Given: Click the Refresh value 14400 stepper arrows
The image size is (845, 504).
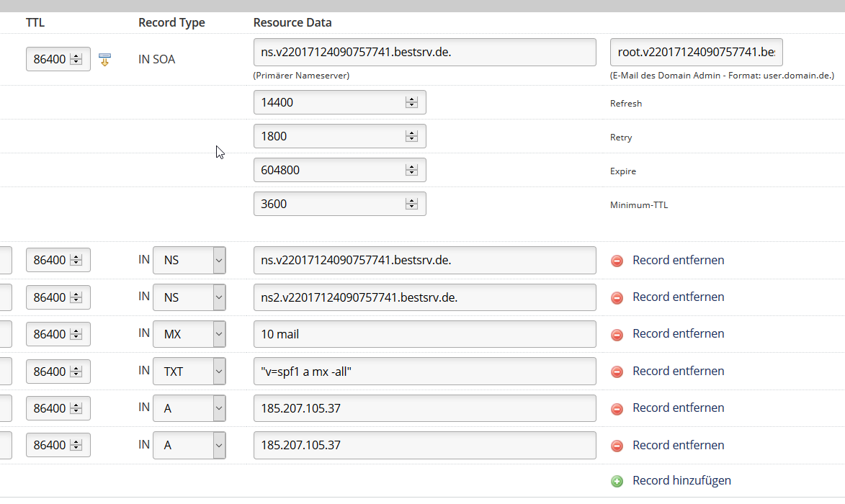Looking at the screenshot, I should pos(411,102).
